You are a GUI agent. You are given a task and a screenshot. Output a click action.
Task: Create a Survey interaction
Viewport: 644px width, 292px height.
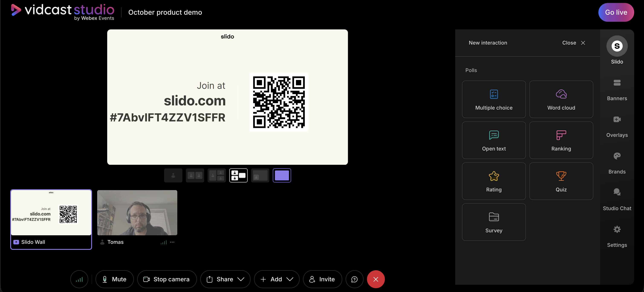(x=494, y=222)
